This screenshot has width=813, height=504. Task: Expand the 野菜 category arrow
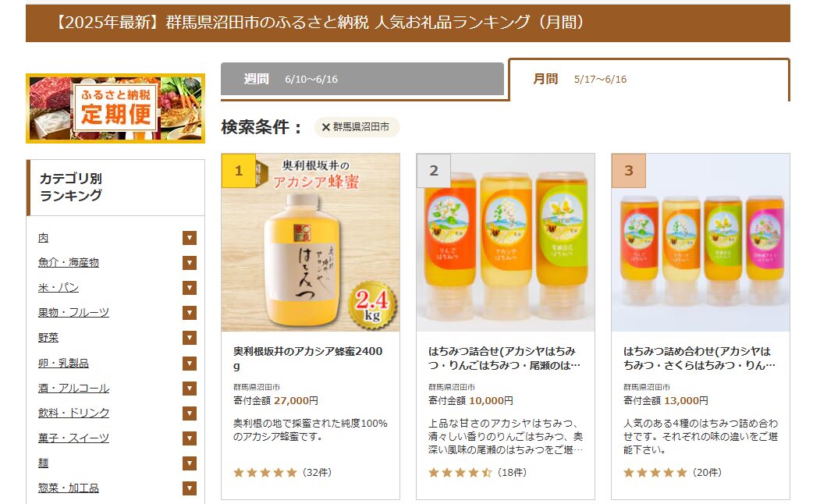coord(190,338)
